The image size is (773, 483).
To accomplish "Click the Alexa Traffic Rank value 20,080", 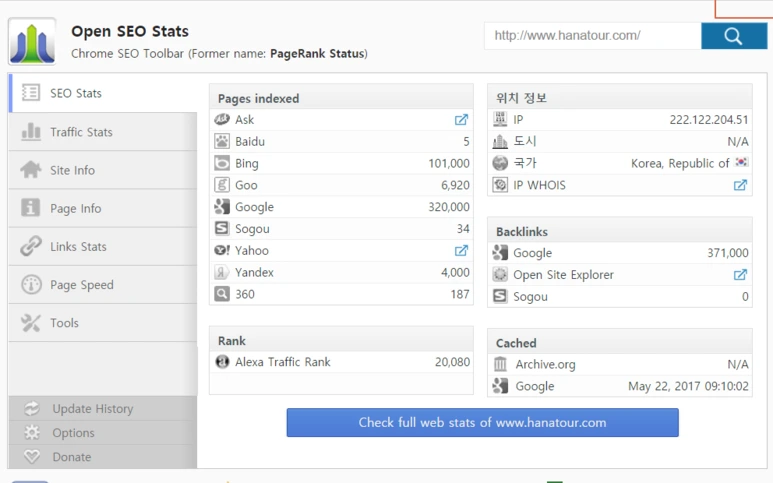I will pyautogui.click(x=452, y=362).
